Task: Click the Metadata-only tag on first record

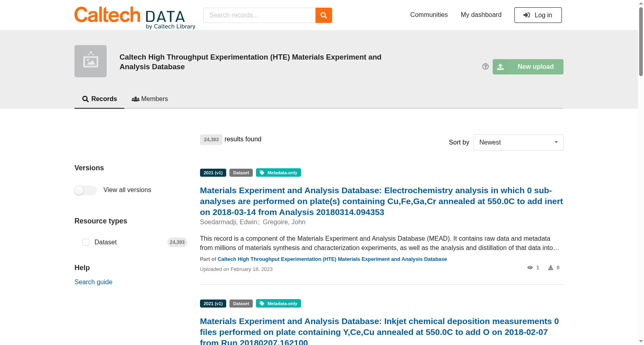Action: [279, 173]
